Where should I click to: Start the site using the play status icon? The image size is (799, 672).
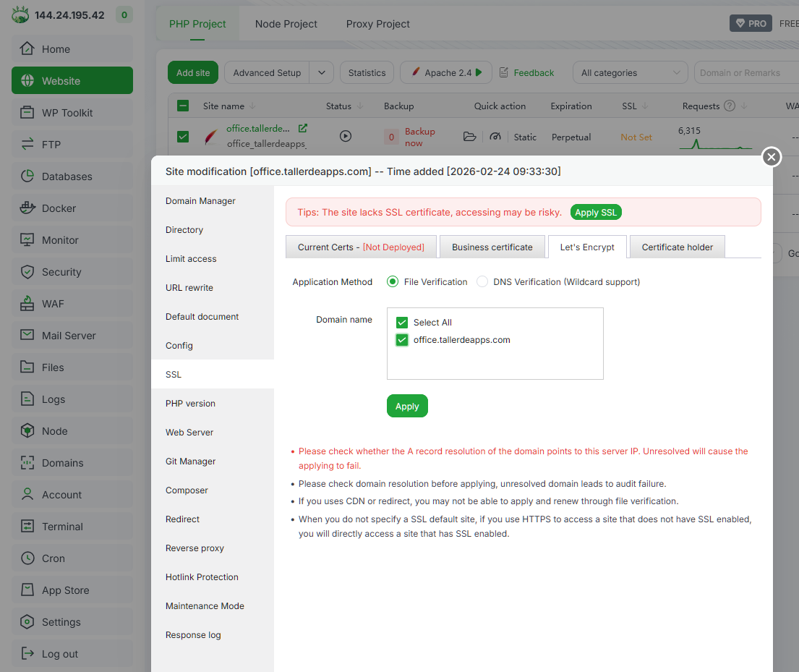[x=345, y=135]
